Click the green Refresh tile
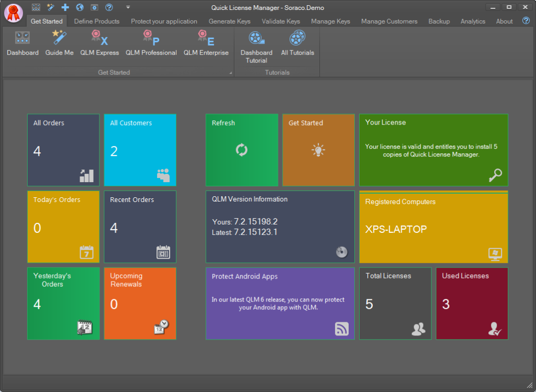Image resolution: width=536 pixels, height=392 pixels. [241, 150]
